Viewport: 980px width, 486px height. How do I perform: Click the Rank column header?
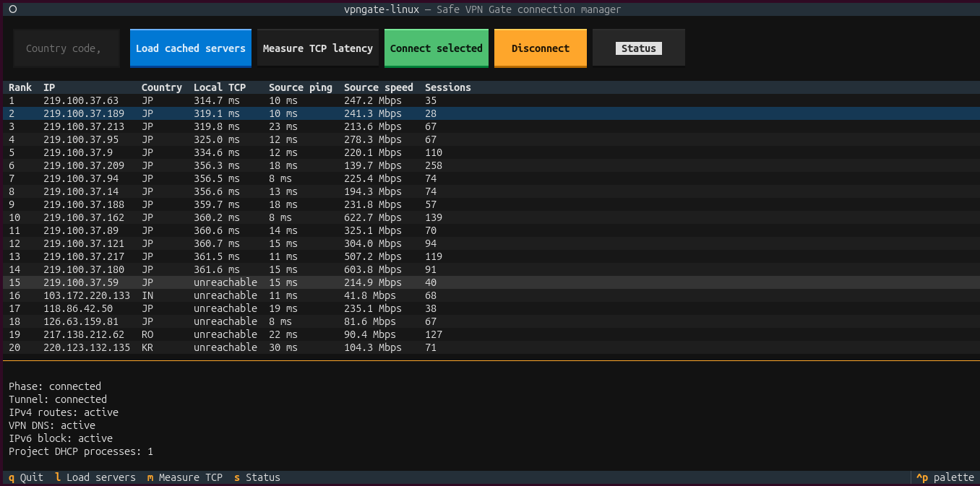pyautogui.click(x=20, y=87)
